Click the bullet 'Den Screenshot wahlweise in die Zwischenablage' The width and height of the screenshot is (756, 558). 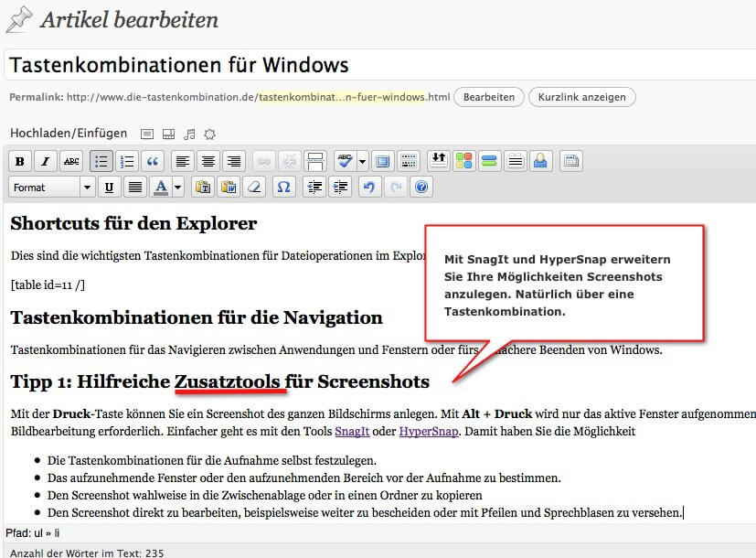[265, 495]
